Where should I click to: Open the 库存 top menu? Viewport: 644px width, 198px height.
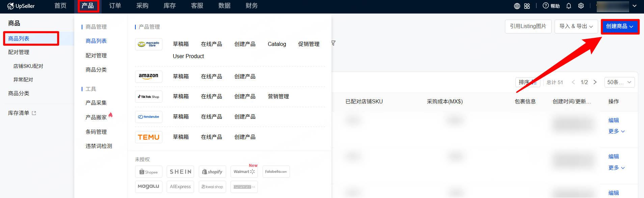click(x=170, y=6)
